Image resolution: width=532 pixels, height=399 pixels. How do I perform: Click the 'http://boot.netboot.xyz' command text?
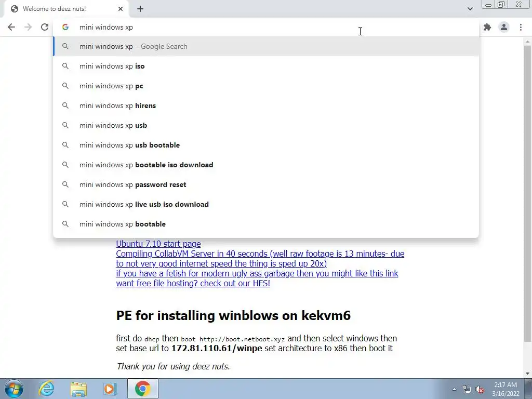tap(242, 339)
